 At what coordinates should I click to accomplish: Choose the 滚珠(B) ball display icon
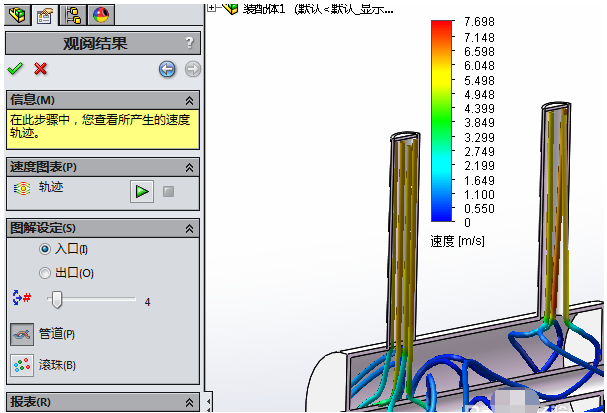22,365
